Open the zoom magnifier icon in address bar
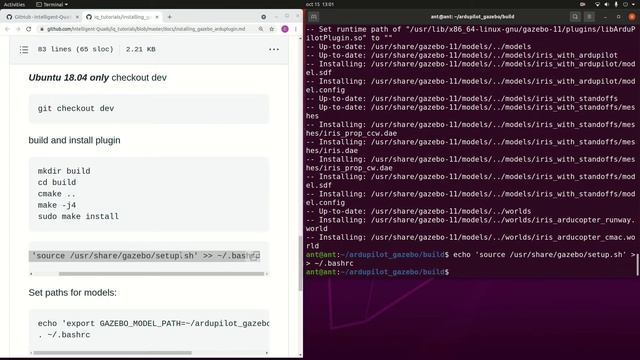This screenshot has height=360, width=640. (260, 29)
